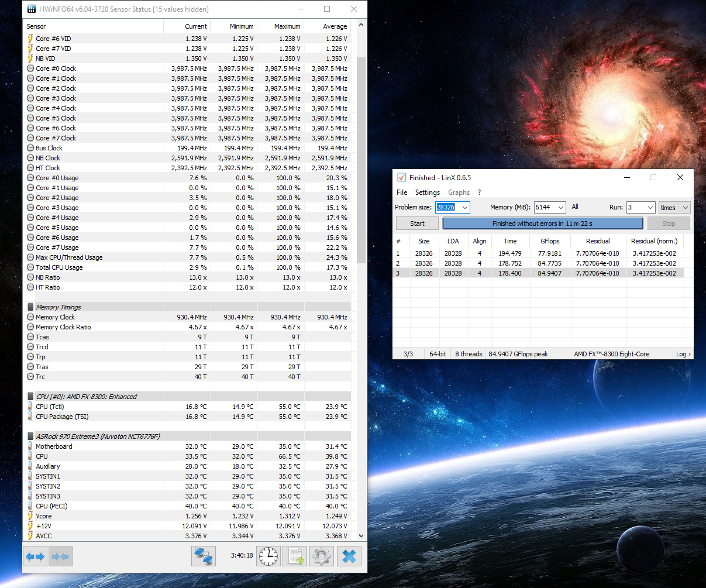Click the icon beside HT Ratio

[30, 287]
